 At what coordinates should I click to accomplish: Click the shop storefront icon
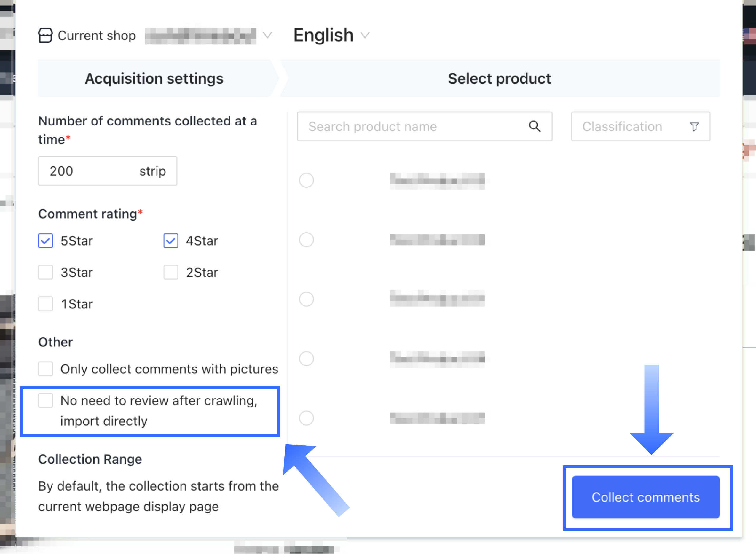[45, 35]
